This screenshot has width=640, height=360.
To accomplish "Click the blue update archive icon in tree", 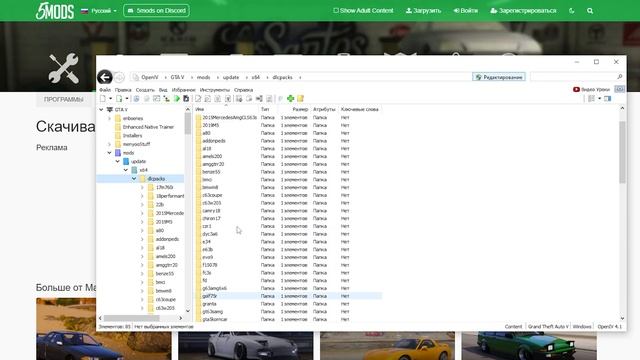I will pyautogui.click(x=126, y=161).
